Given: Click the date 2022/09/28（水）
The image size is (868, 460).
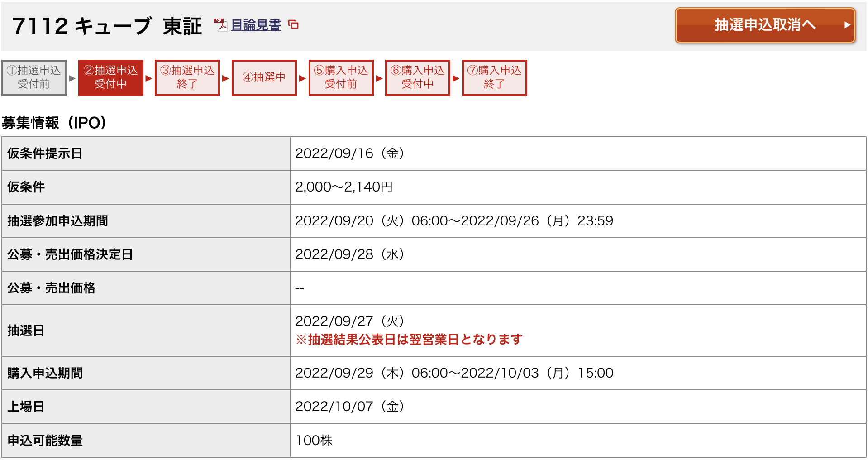Looking at the screenshot, I should tap(350, 254).
